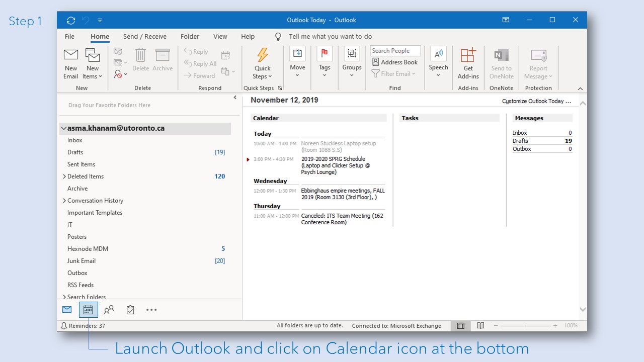The width and height of the screenshot is (644, 362).
Task: Open the Inbox link under Messages
Action: [x=520, y=133]
